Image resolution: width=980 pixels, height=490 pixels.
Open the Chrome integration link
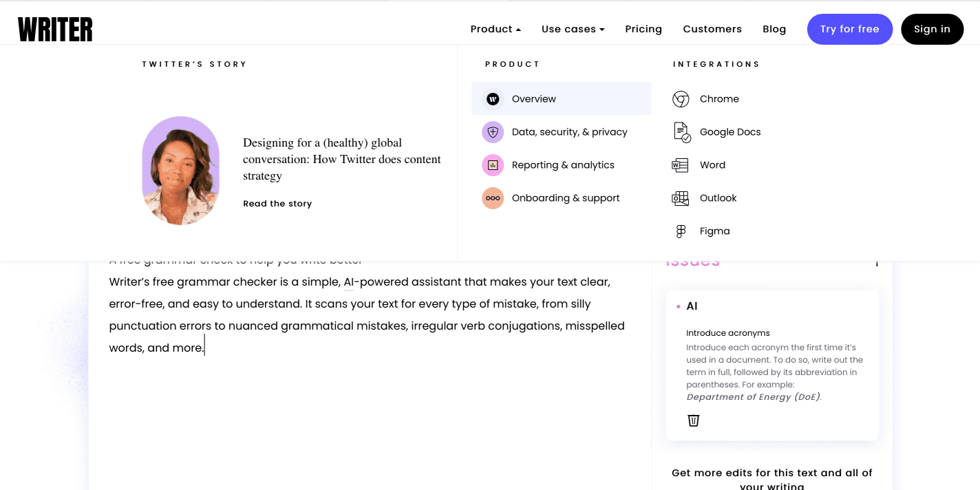pyautogui.click(x=719, y=99)
